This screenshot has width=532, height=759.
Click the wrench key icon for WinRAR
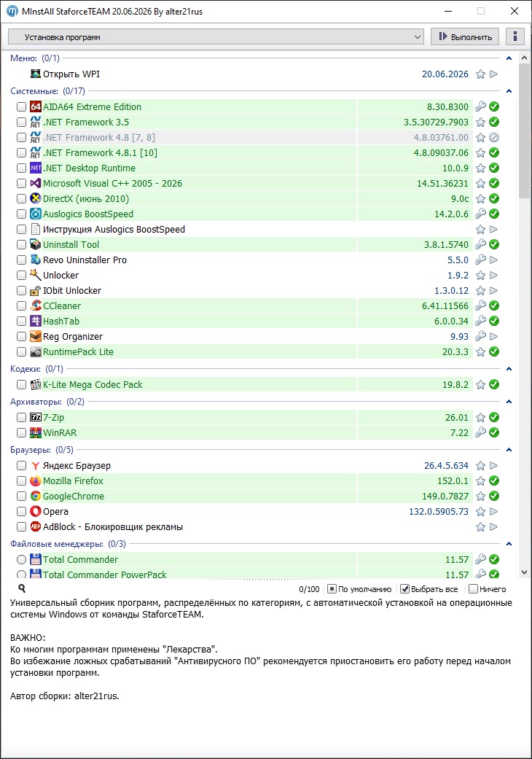480,432
